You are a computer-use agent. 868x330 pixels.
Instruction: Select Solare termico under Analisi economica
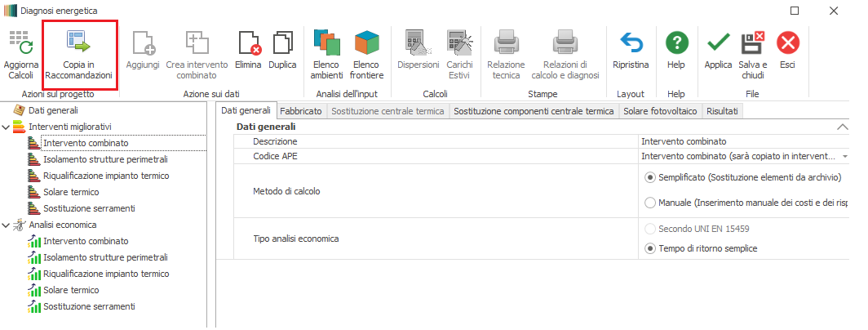(x=71, y=290)
